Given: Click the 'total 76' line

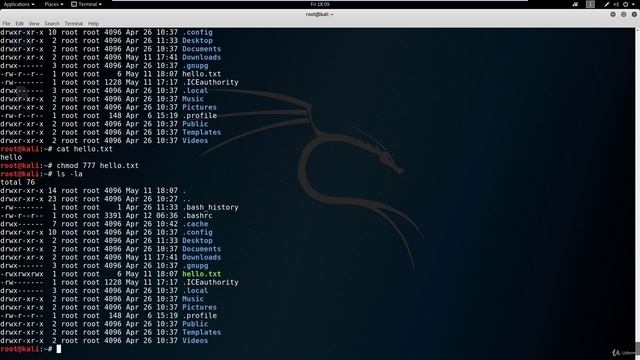Looking at the screenshot, I should [x=18, y=182].
